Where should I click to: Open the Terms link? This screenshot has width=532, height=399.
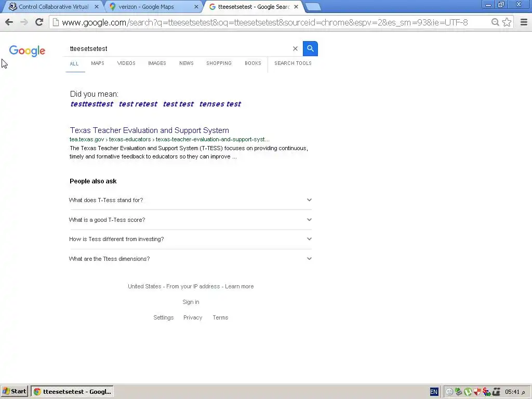click(x=220, y=317)
